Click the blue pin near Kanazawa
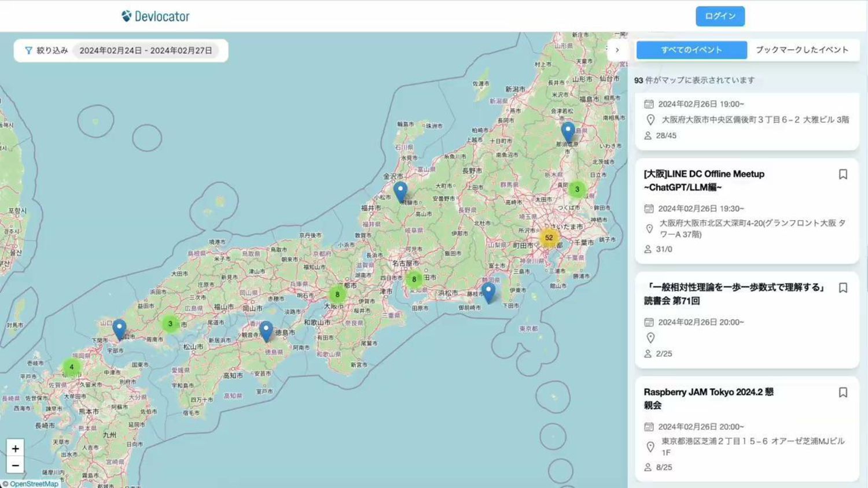The image size is (868, 488). [400, 191]
